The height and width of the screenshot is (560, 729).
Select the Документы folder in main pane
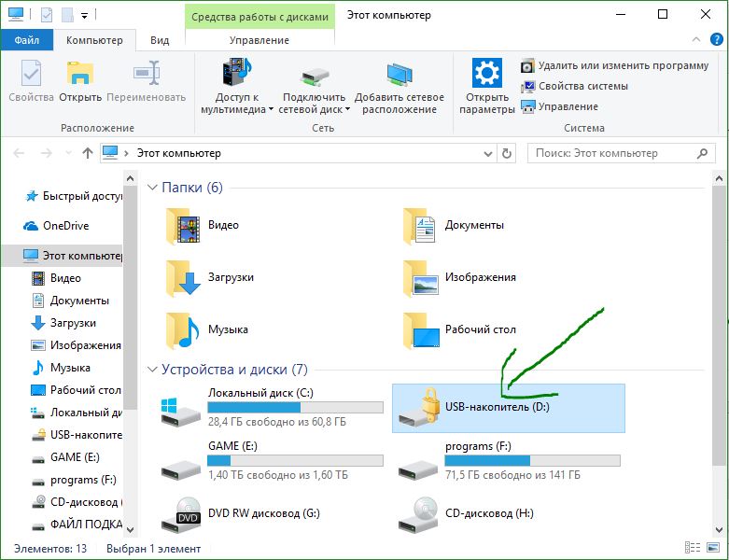coord(454,225)
